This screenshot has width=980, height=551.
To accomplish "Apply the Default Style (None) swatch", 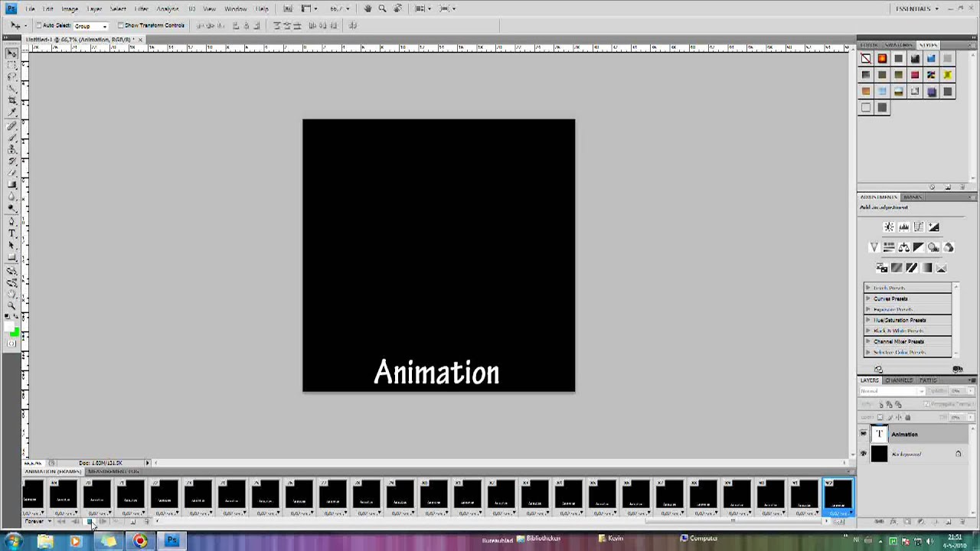I will (866, 58).
